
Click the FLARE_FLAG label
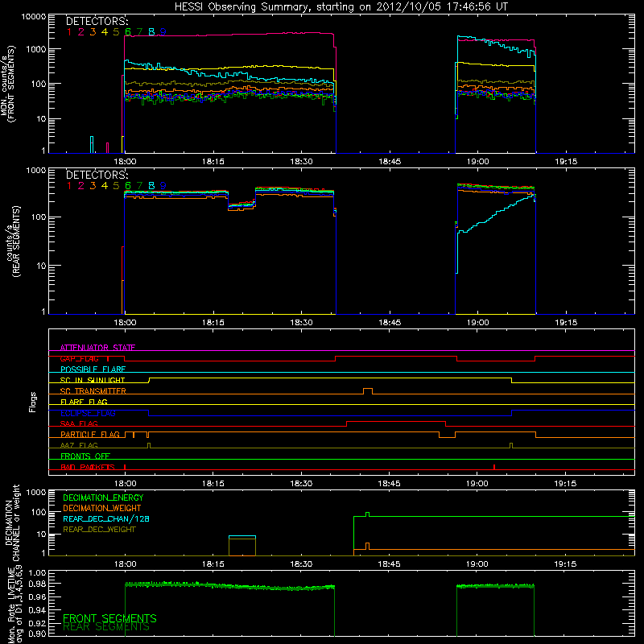pyautogui.click(x=84, y=402)
